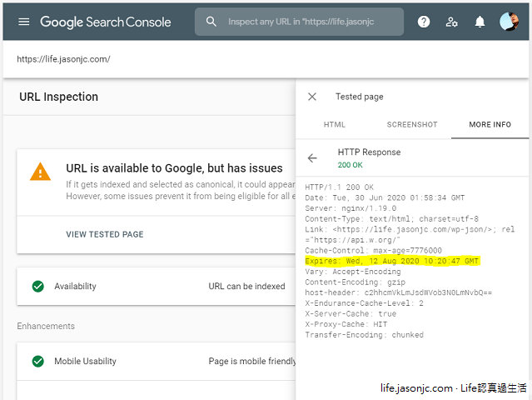Go back from HTTP Response view
The width and height of the screenshot is (532, 400).
pyautogui.click(x=313, y=157)
